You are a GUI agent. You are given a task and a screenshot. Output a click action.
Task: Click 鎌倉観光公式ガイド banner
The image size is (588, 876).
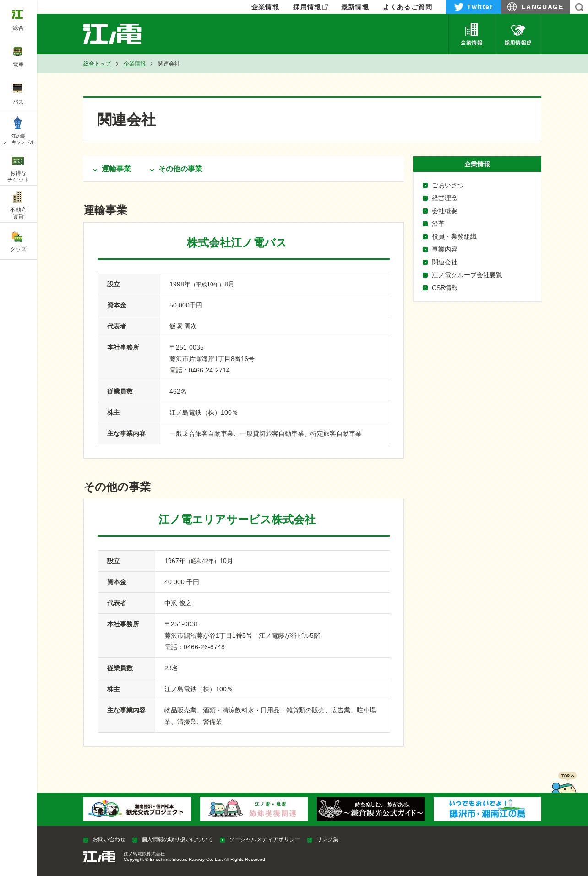pyautogui.click(x=370, y=809)
